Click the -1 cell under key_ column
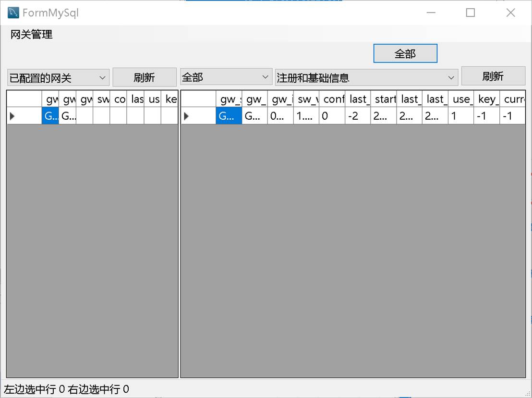The width and height of the screenshot is (532, 398). pyautogui.click(x=487, y=116)
